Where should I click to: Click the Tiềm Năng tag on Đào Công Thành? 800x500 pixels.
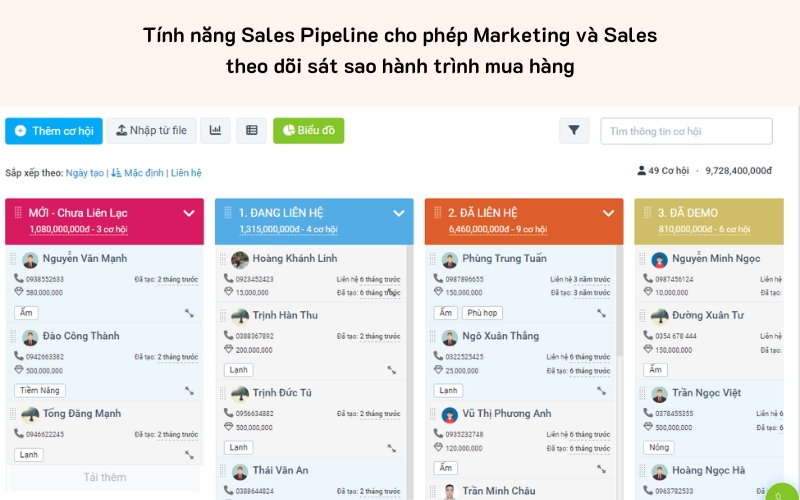pos(40,390)
